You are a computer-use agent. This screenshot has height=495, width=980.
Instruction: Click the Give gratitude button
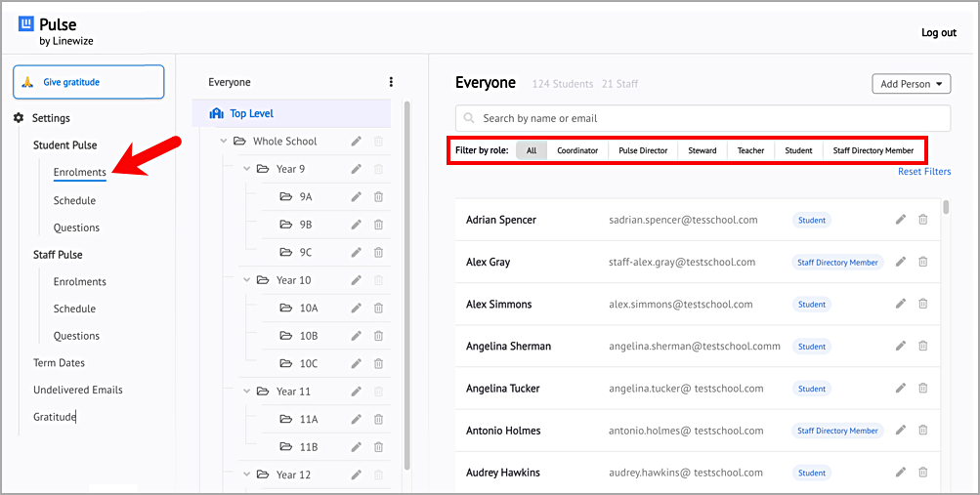89,82
